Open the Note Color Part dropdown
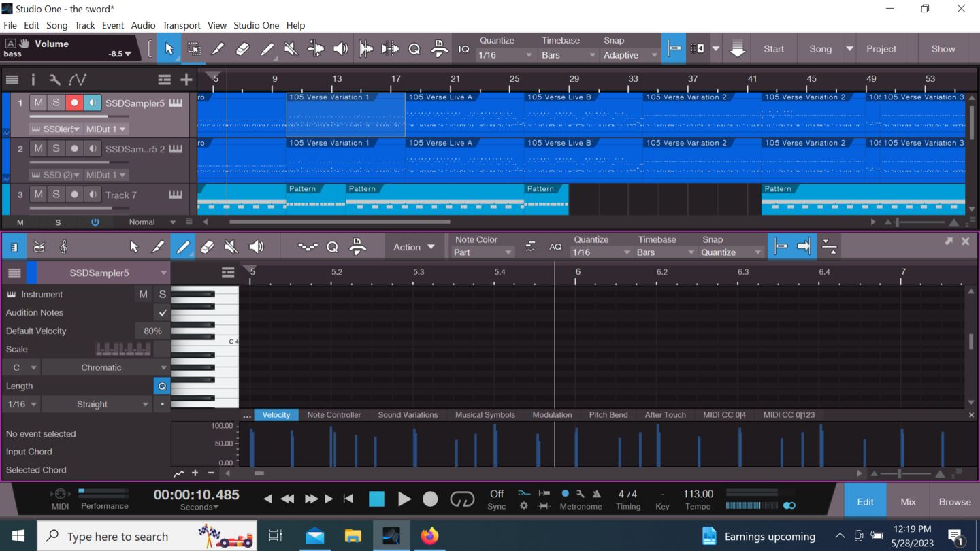 pos(483,252)
